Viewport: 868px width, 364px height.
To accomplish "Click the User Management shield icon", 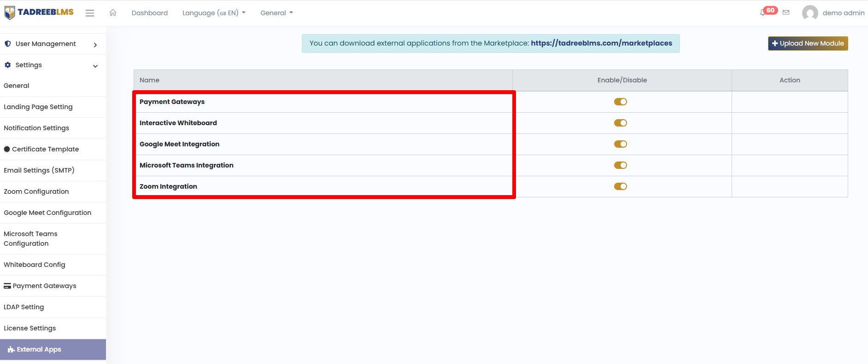I will pos(8,44).
